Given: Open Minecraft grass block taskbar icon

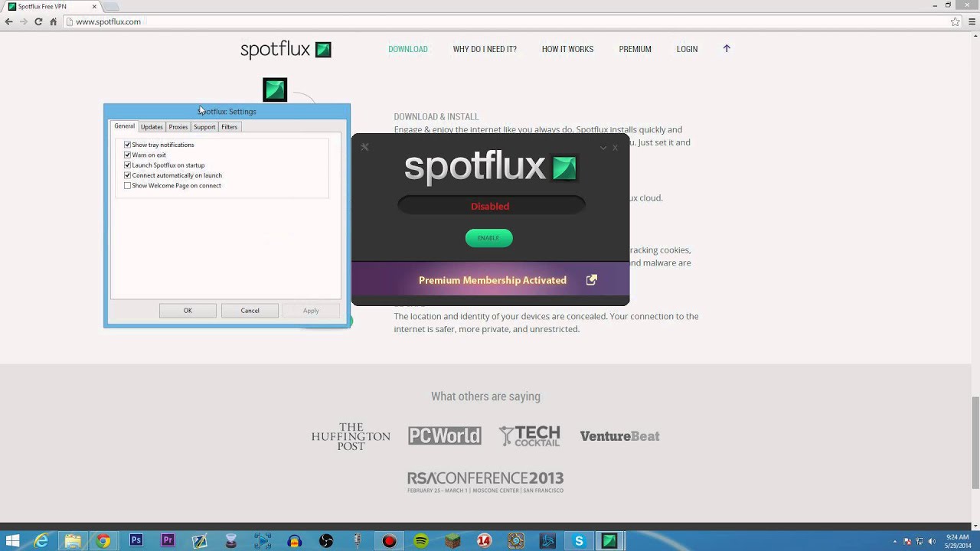Looking at the screenshot, I should pos(452,541).
